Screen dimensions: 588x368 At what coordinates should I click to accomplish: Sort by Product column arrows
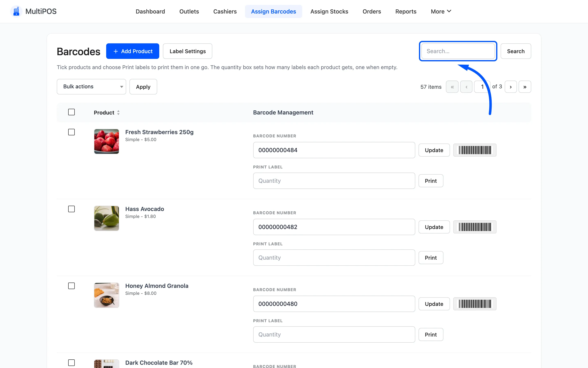pyautogui.click(x=118, y=112)
